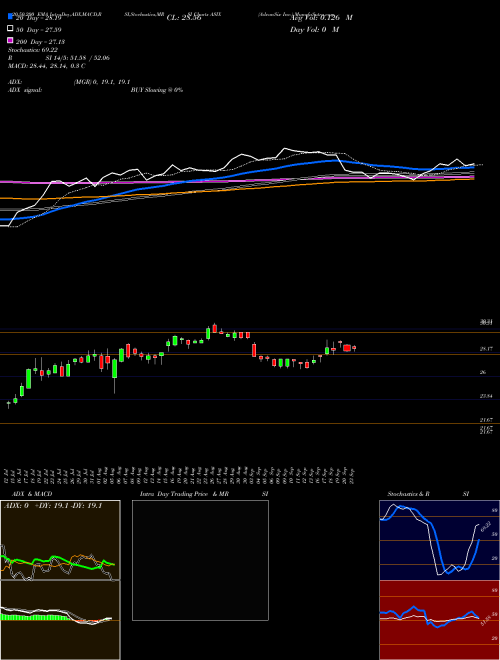This screenshot has height=660, width=500.
Task: Click the 'ADX: 0 +DY: 19.1 -DY: 19.1' header
Action: point(53,506)
